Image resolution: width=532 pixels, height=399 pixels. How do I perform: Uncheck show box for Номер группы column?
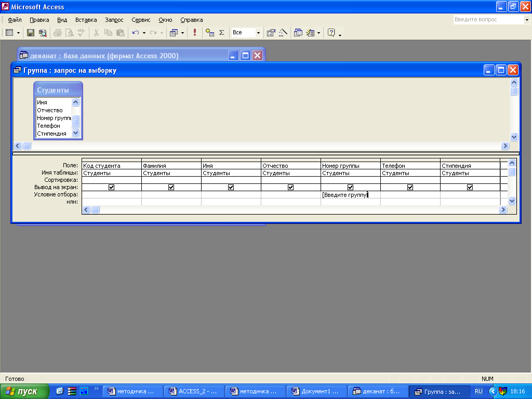coord(350,187)
